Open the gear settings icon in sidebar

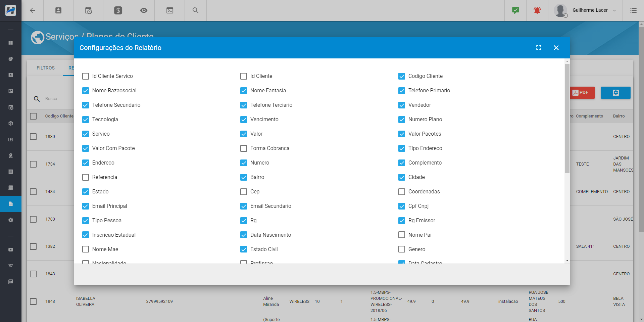point(11,220)
